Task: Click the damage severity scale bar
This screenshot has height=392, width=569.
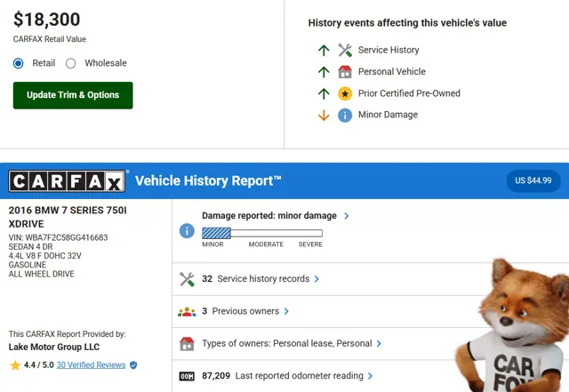Action: tap(261, 233)
